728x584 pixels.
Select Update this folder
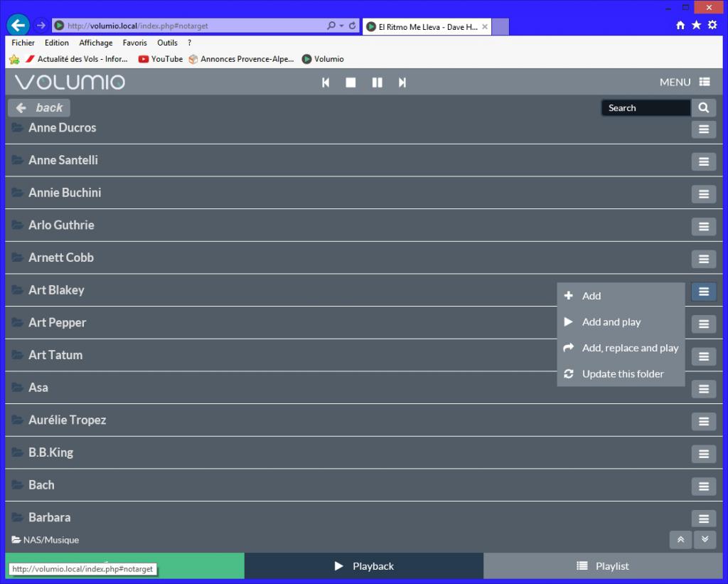pos(621,374)
